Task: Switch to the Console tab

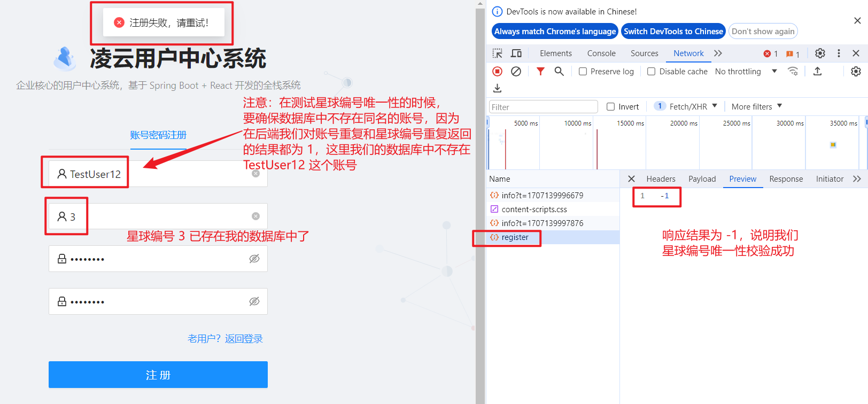Action: (x=601, y=53)
